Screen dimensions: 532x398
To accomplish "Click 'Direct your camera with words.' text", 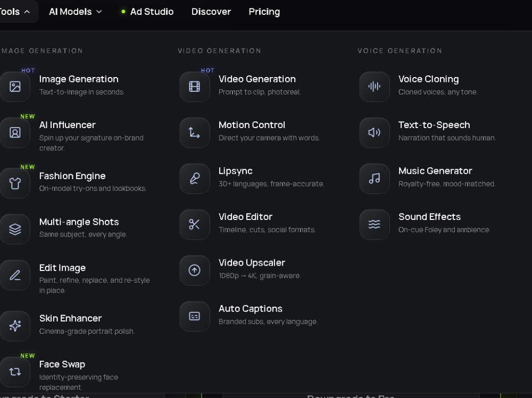I will 269,138.
